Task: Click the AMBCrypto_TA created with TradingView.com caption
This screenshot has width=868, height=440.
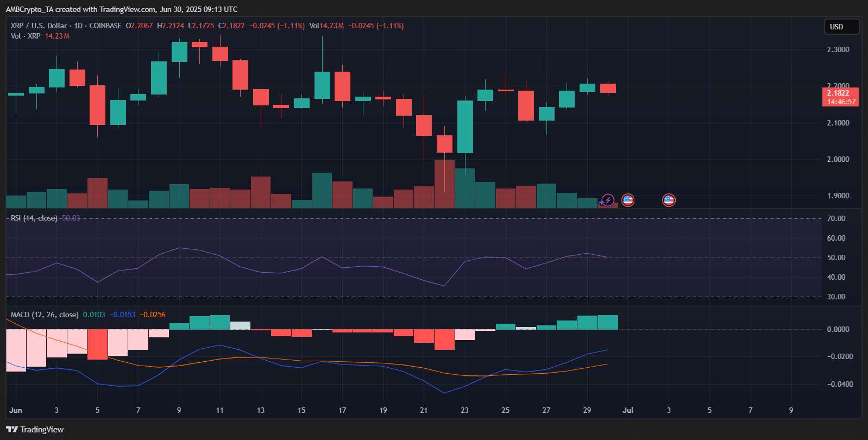Action: pos(122,9)
